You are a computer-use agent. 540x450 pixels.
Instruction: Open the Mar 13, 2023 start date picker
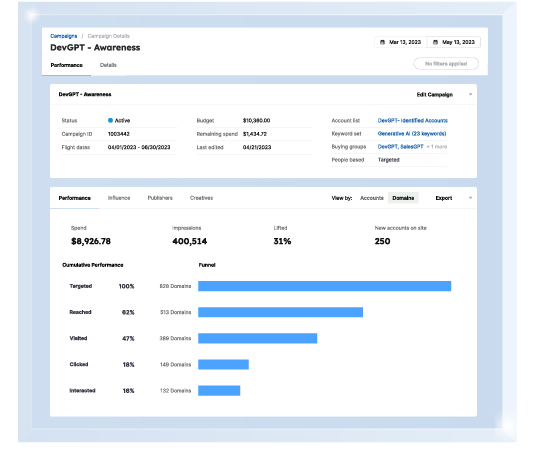point(401,42)
